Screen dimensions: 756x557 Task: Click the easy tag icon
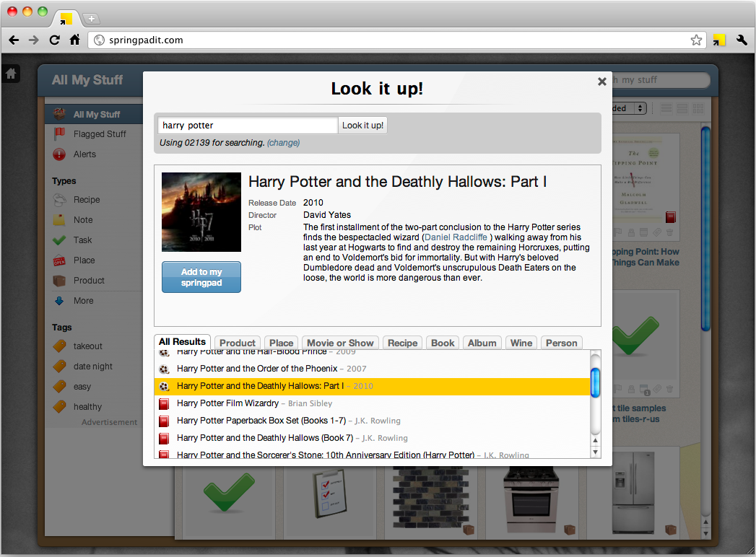59,387
